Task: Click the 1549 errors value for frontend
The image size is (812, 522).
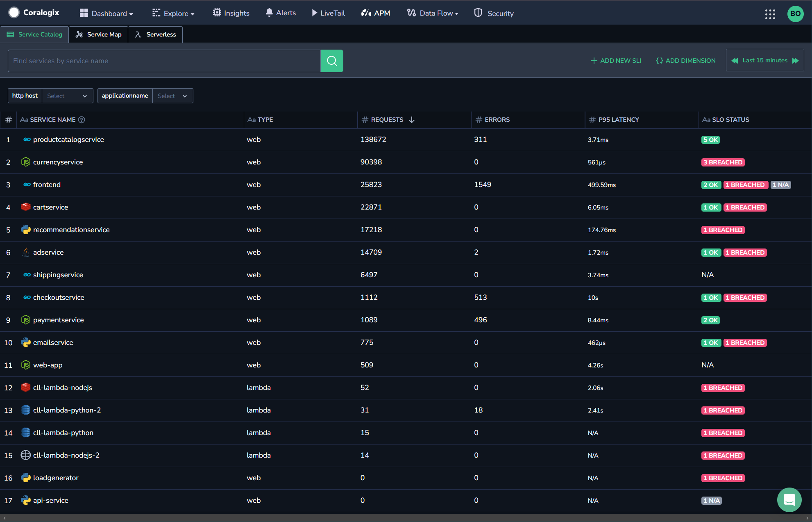Action: click(x=483, y=185)
